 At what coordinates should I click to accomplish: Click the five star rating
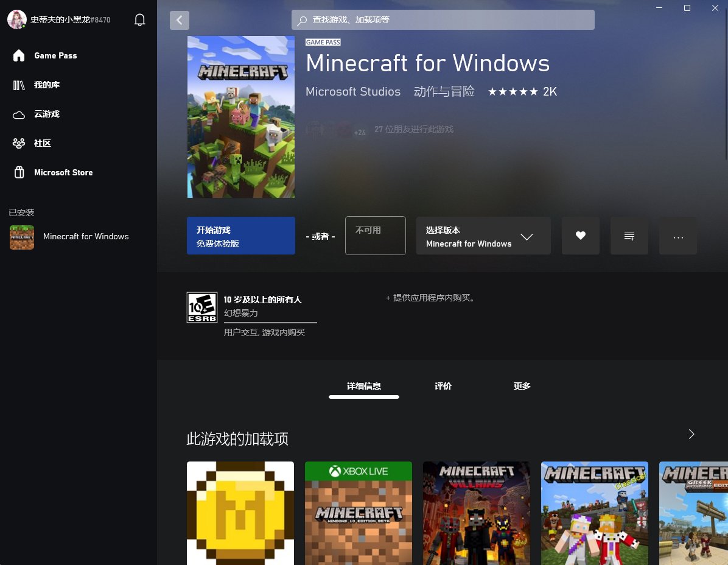(513, 91)
